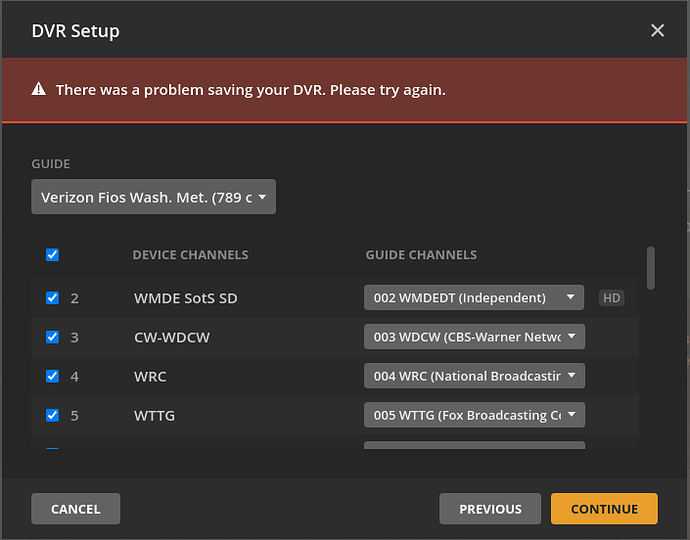Disable channel 4 WRC checkbox
This screenshot has height=540, width=690.
point(52,376)
